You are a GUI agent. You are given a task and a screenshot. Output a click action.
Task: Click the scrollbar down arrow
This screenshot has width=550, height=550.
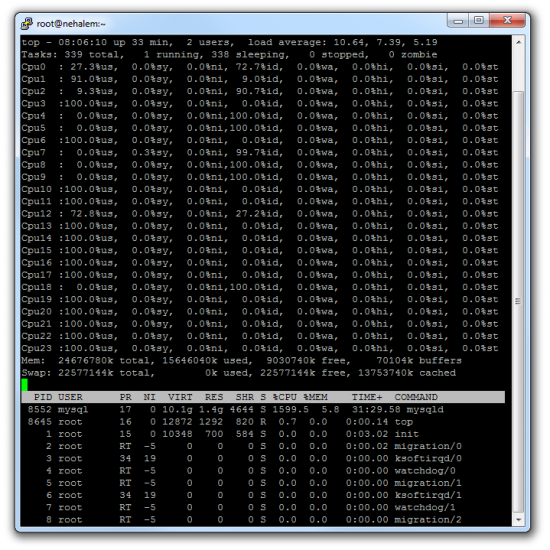tap(518, 519)
